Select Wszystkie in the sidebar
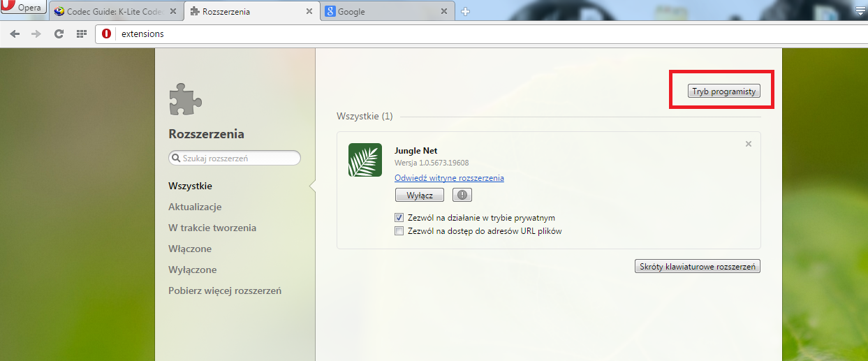 click(x=190, y=186)
